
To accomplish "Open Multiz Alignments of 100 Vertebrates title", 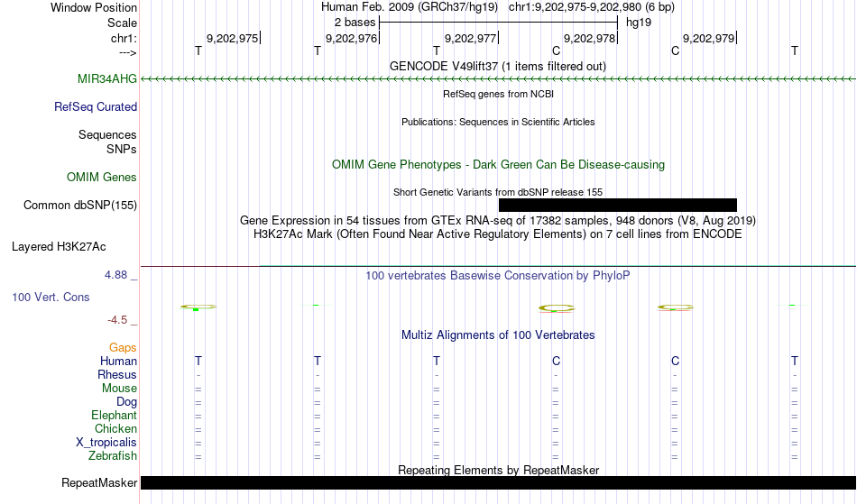I will (x=498, y=334).
